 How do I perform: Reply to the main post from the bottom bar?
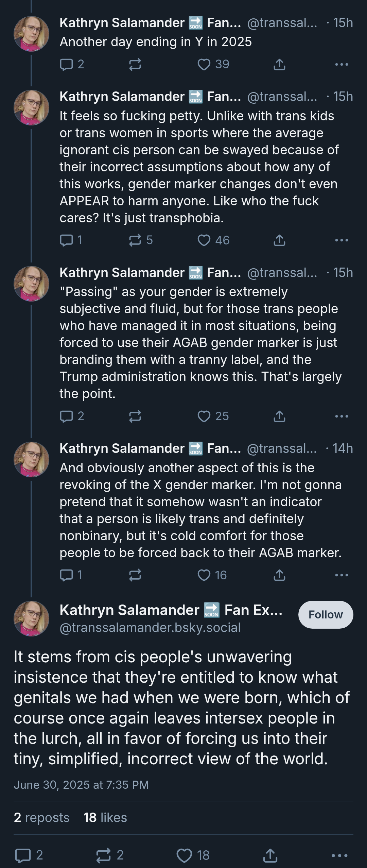[x=29, y=855]
